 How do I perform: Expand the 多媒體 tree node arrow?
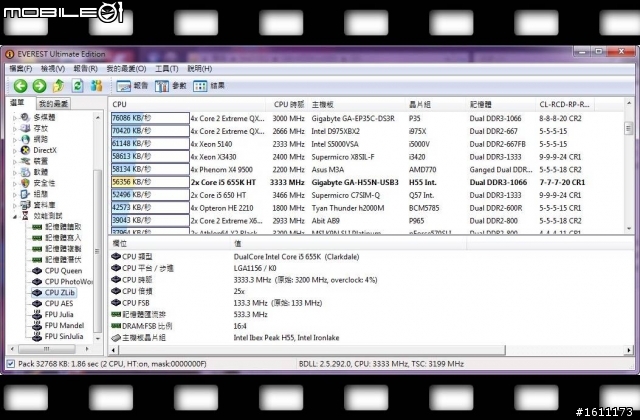pyautogui.click(x=15, y=118)
